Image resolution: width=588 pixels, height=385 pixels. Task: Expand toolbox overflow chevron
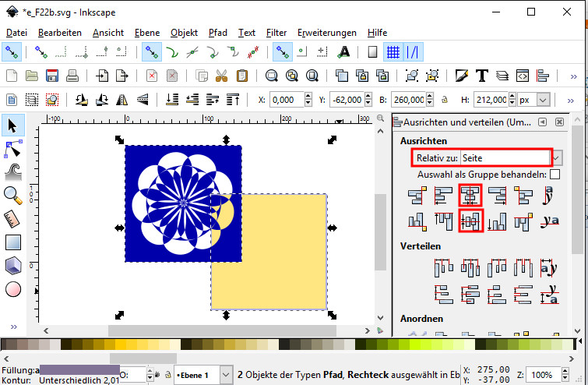point(14,327)
